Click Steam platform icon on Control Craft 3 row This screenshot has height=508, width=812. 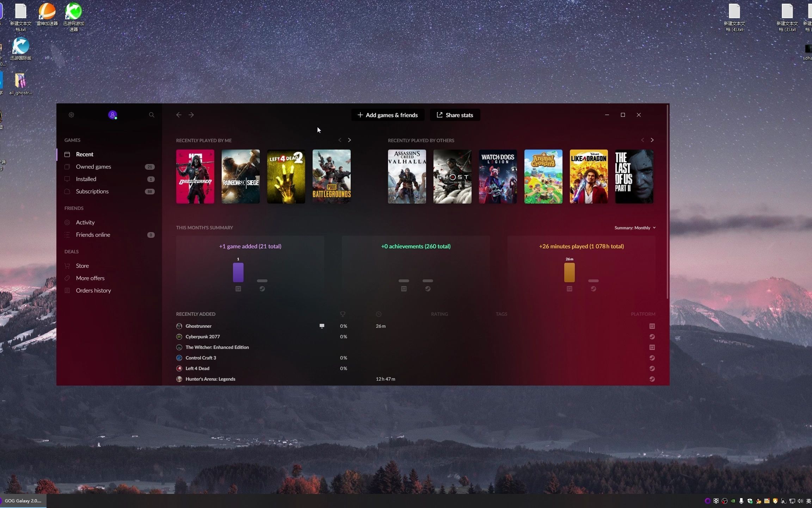[652, 358]
